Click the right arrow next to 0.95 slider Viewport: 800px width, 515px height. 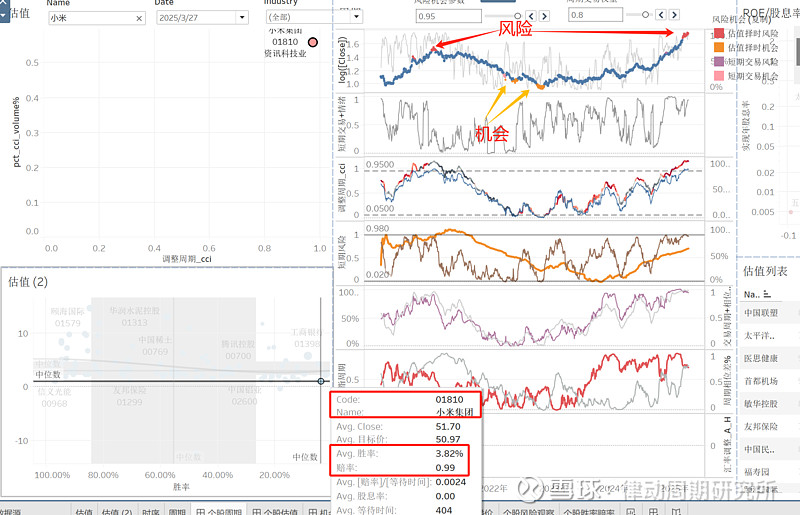[544, 16]
